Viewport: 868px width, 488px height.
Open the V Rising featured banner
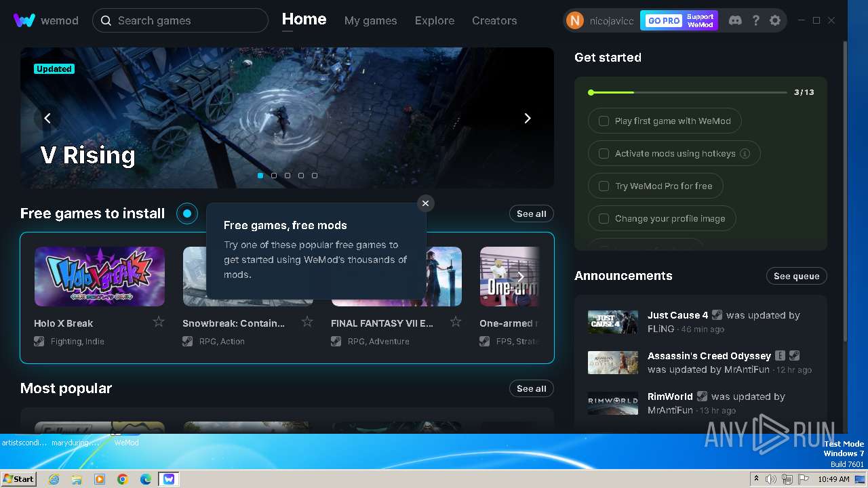click(287, 118)
